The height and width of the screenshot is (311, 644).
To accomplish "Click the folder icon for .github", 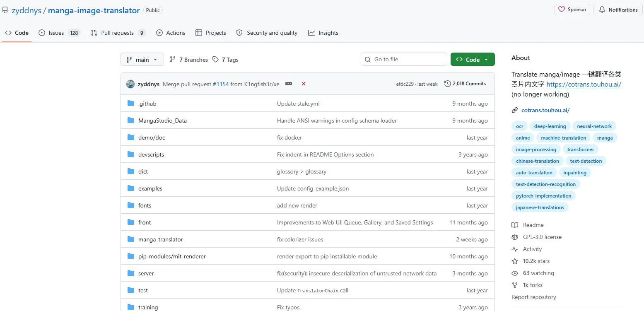I will click(131, 104).
